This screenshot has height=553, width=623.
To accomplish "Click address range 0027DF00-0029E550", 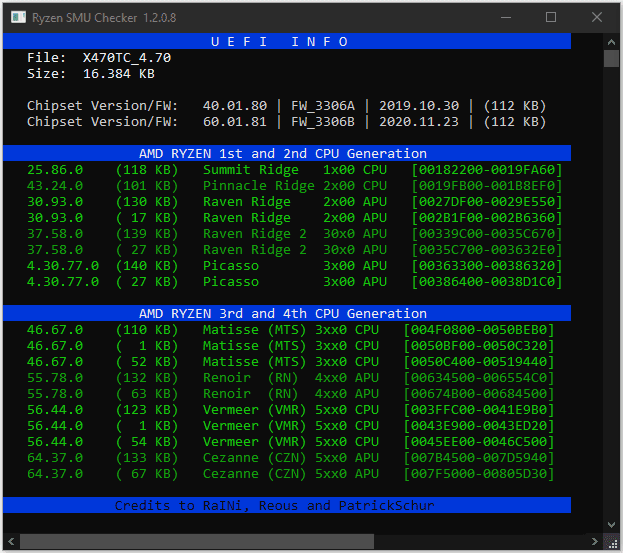I will (x=487, y=201).
